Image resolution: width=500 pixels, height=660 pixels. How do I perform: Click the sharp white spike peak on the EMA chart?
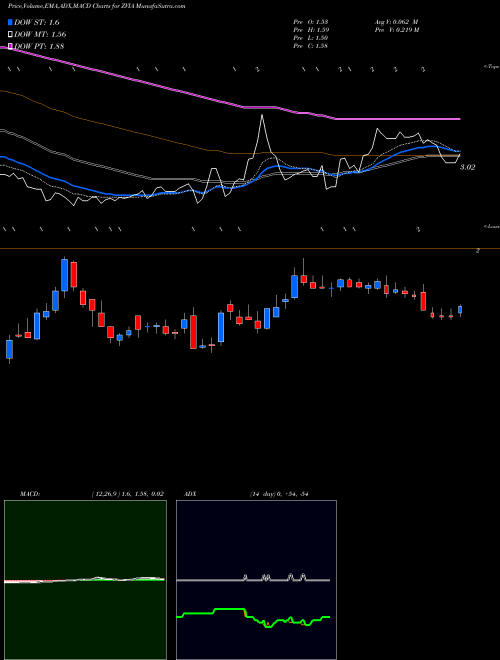point(262,116)
